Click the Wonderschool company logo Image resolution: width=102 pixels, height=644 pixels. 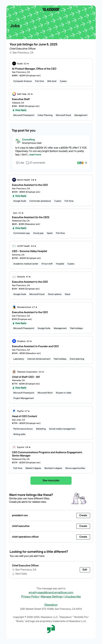coord(14,307)
